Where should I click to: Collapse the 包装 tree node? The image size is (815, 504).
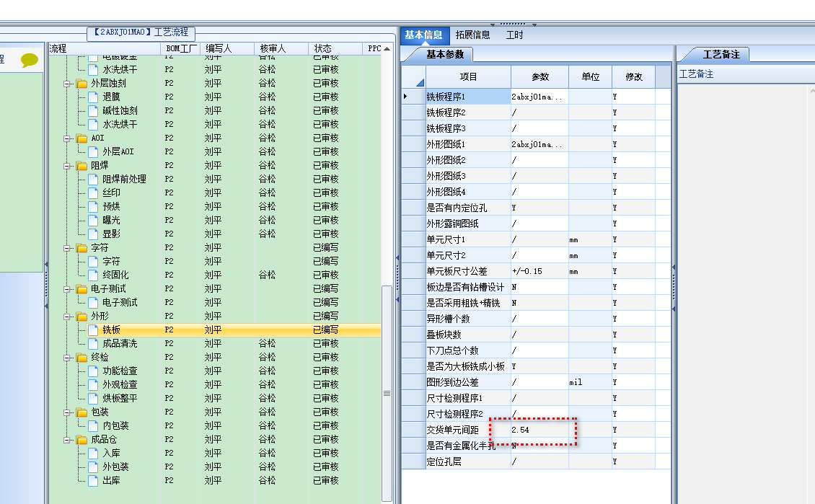tap(67, 412)
